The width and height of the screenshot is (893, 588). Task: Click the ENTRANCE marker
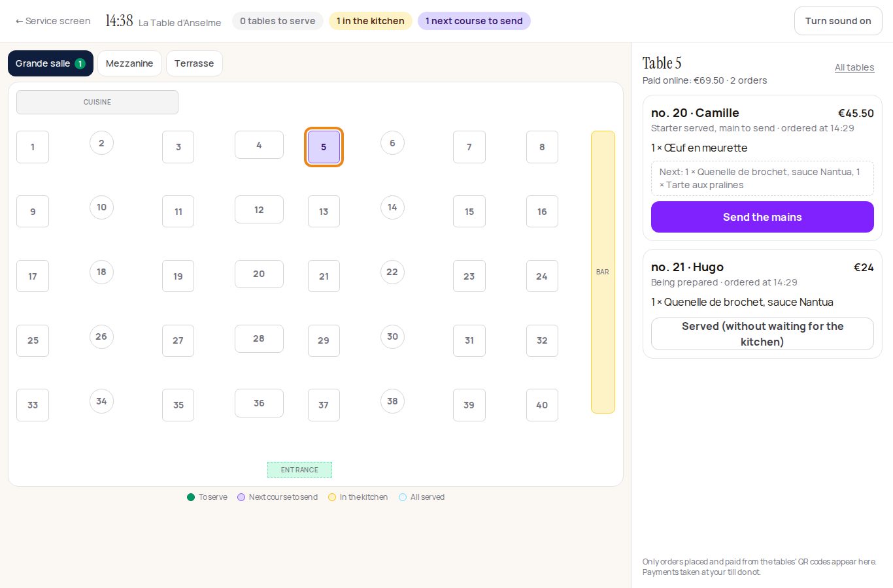[299, 470]
